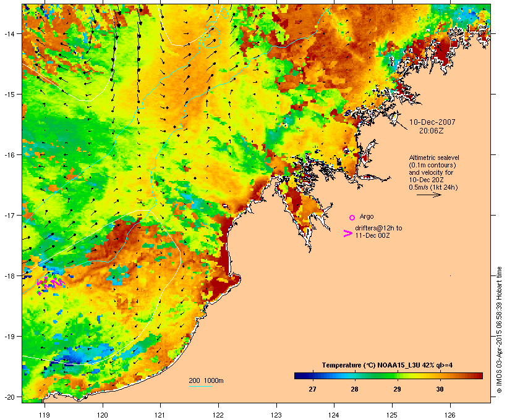The image size is (507, 420).
Task: Click the latitude axis label '-14'
Action: click(9, 33)
